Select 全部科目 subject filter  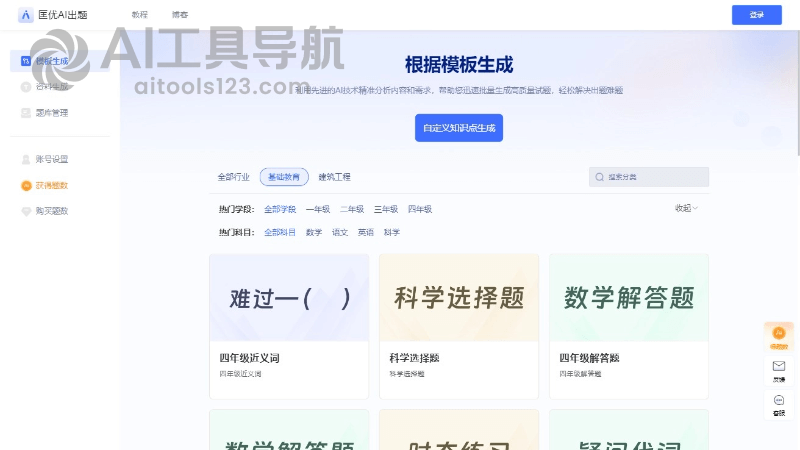280,232
